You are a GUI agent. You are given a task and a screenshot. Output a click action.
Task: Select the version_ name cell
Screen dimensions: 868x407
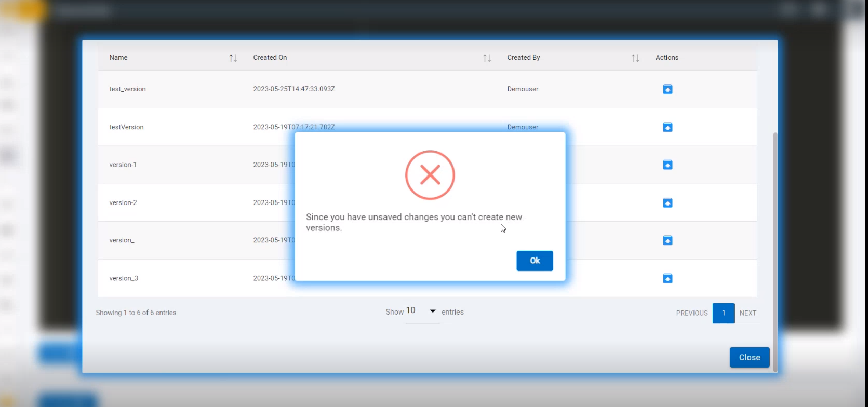pos(122,240)
